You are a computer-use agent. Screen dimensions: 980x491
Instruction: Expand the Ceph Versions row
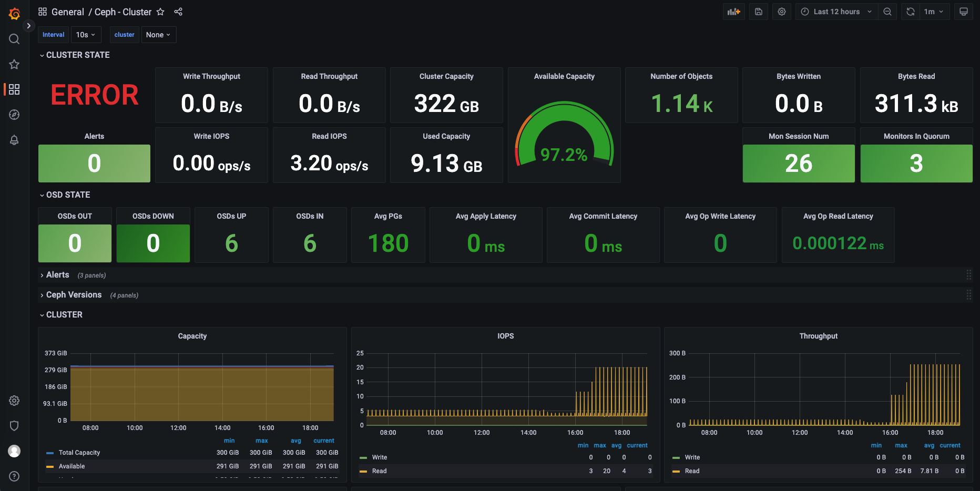71,295
